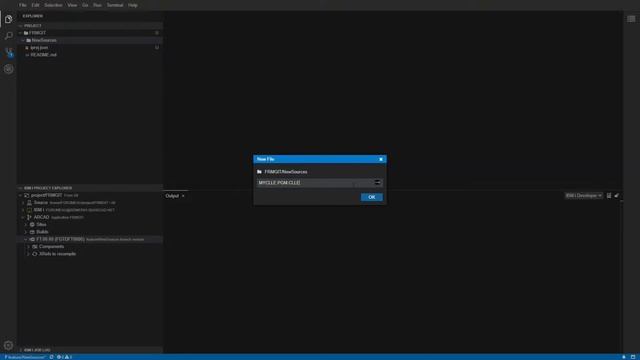Select the Output tab in the bottom panel

[172, 196]
